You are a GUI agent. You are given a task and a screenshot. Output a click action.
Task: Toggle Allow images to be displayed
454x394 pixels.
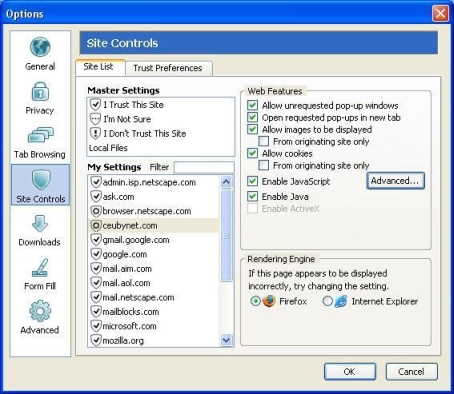pos(253,129)
